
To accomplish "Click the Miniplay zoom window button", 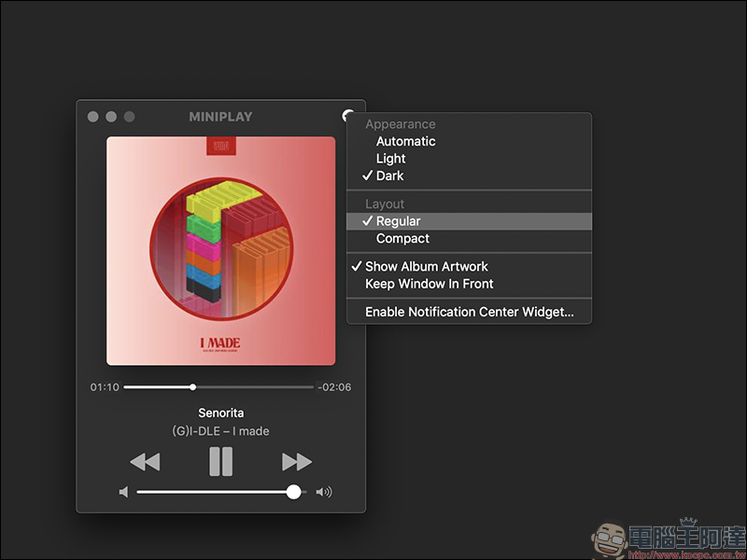I will pyautogui.click(x=129, y=117).
